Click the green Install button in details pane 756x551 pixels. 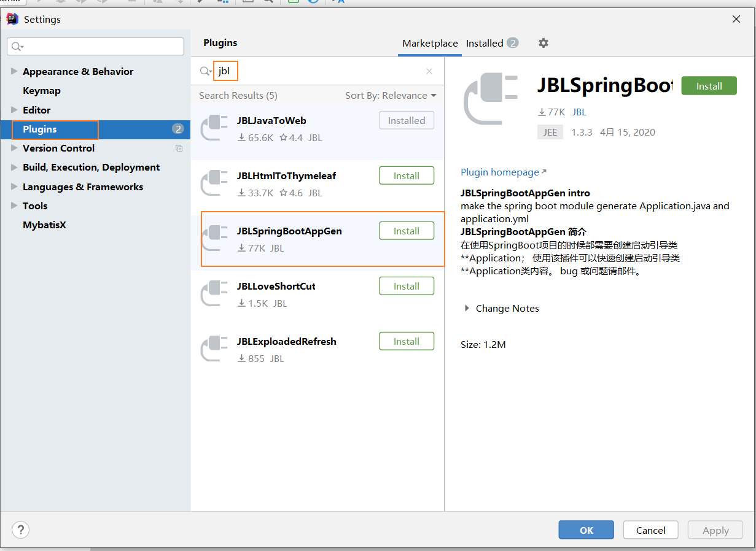pyautogui.click(x=709, y=86)
